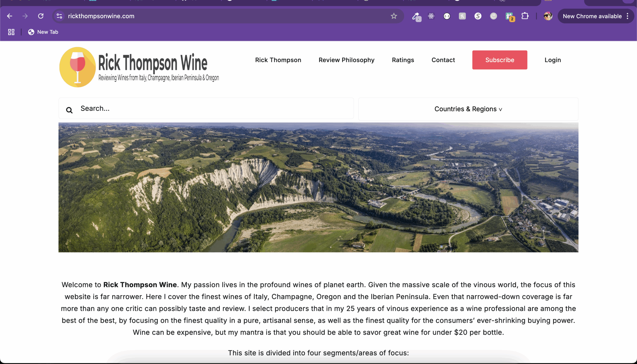This screenshot has height=364, width=637.
Task: Click the magnifying glass search icon
Action: (69, 110)
